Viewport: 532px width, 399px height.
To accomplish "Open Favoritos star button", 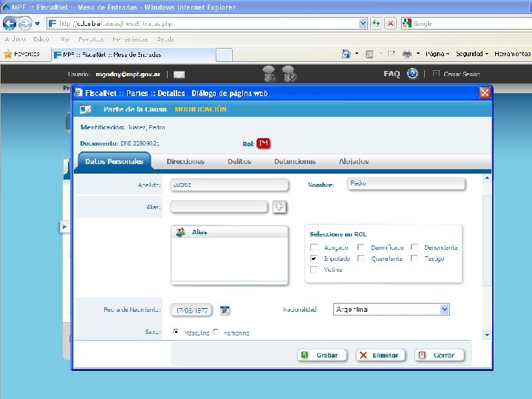I will (21, 54).
